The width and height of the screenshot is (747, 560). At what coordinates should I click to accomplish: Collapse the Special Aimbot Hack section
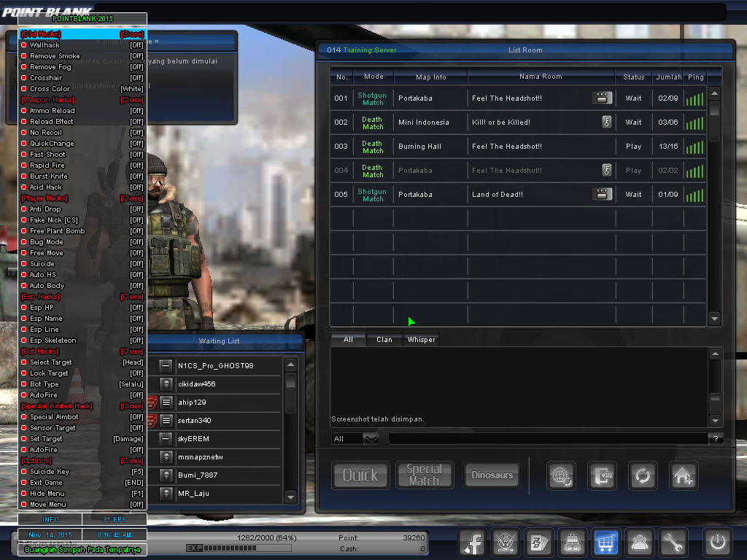[x=132, y=406]
